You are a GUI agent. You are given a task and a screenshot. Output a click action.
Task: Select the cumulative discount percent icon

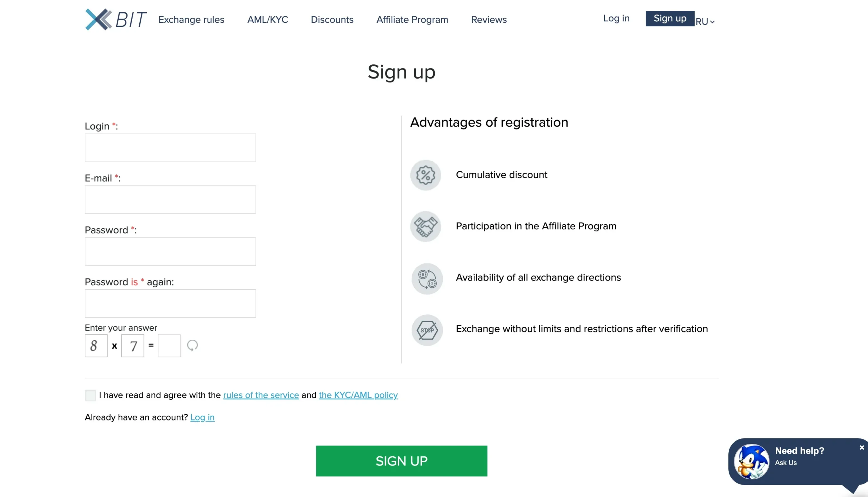point(425,175)
